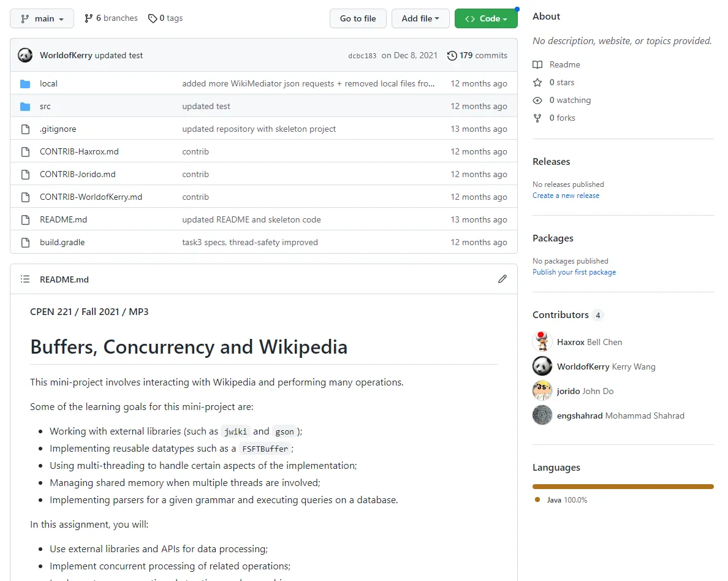View the 6 branches link

coord(111,18)
